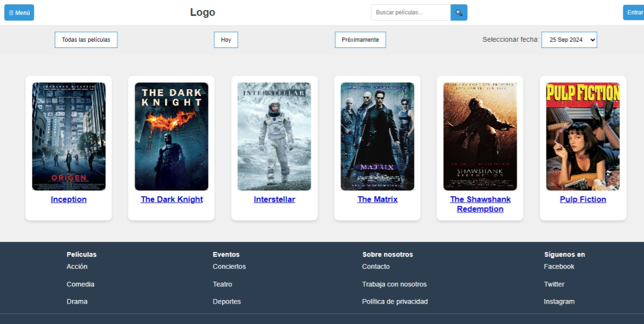The height and width of the screenshot is (324, 644).
Task: Open the Interstellar movie page
Action: coord(274,199)
